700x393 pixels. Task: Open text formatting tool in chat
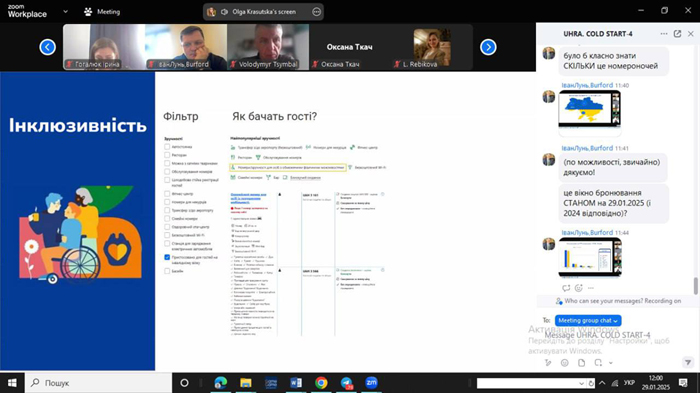pyautogui.click(x=548, y=363)
